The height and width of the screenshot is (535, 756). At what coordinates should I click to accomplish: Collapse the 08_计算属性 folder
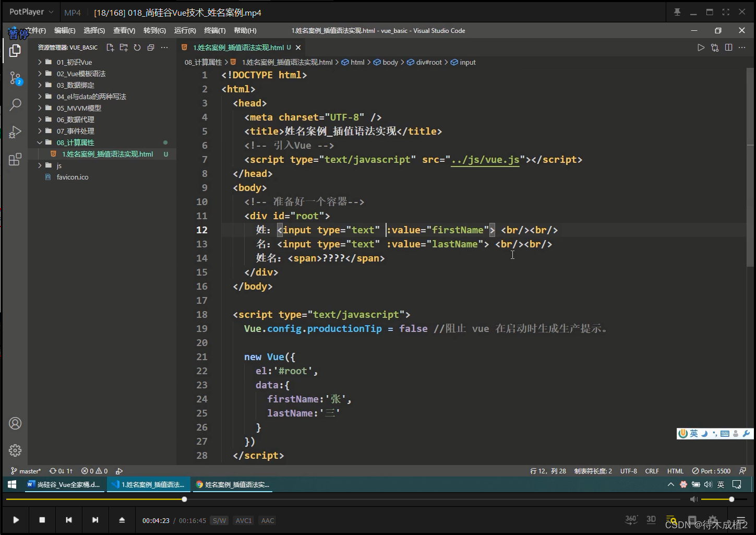pos(75,142)
